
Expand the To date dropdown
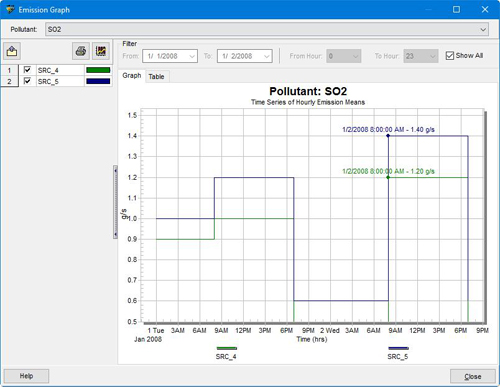pos(266,56)
